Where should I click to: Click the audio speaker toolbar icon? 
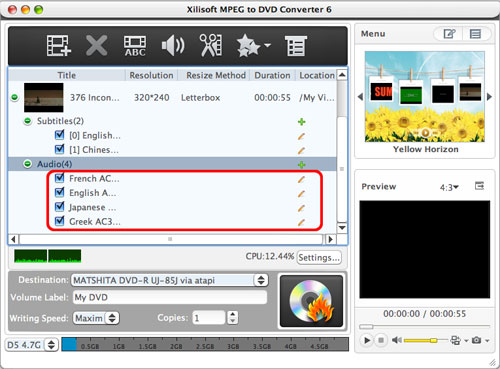[x=173, y=46]
